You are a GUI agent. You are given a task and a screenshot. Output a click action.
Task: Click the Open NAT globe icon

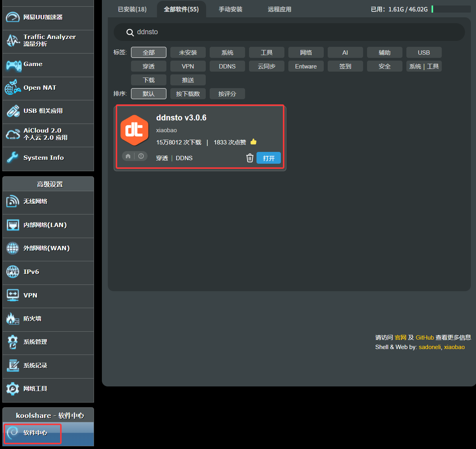(13, 87)
